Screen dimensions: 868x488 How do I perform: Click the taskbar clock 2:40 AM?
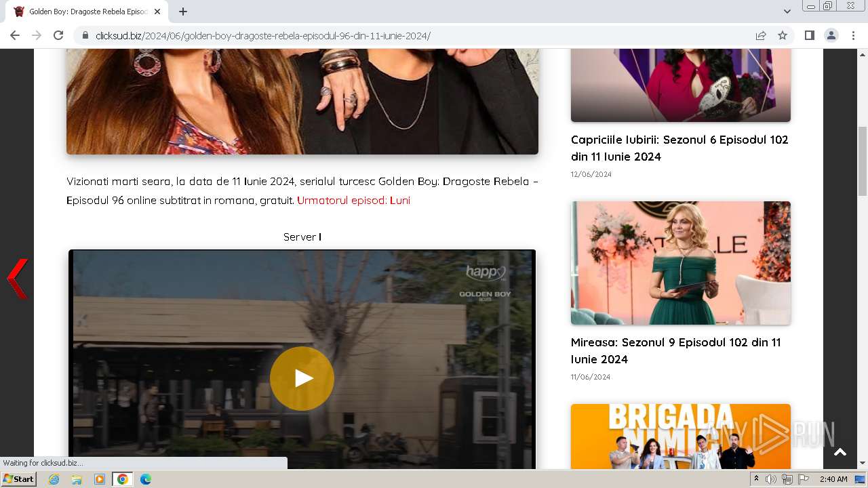[x=833, y=479]
